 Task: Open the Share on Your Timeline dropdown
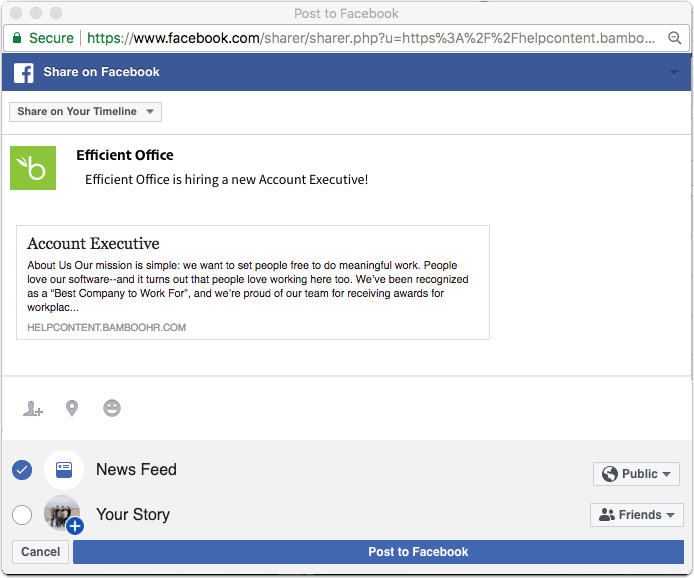pos(85,112)
